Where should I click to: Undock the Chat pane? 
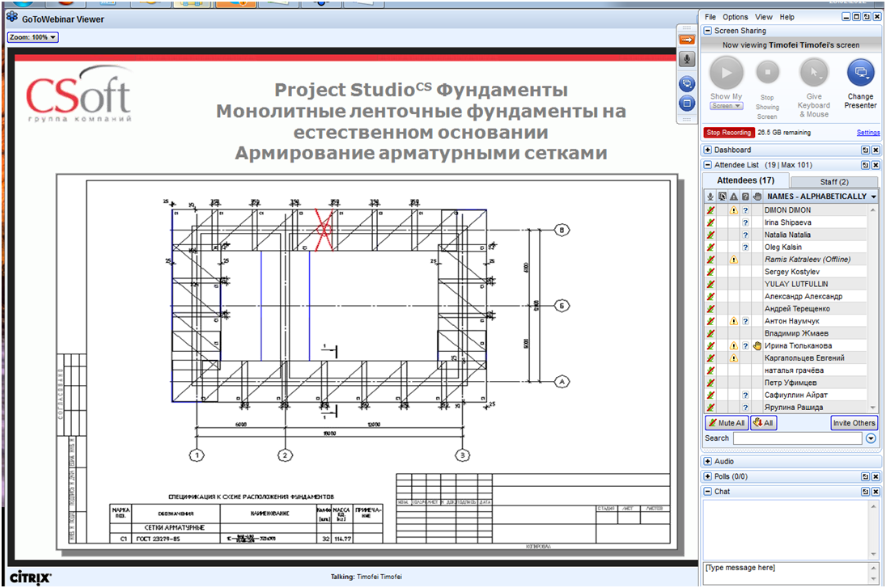click(x=865, y=492)
